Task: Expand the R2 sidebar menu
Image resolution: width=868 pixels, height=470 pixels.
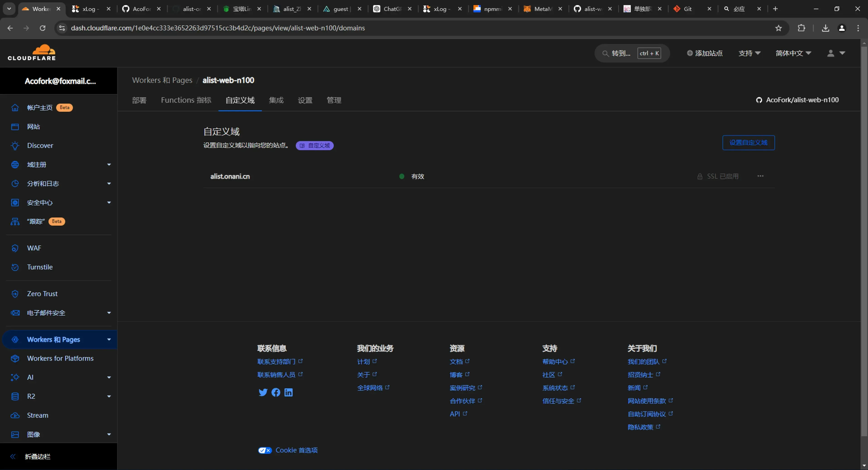Action: point(109,396)
